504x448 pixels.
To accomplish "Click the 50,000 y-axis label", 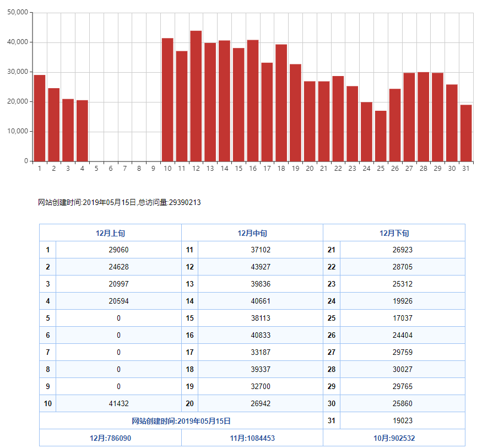I will 18,12.
